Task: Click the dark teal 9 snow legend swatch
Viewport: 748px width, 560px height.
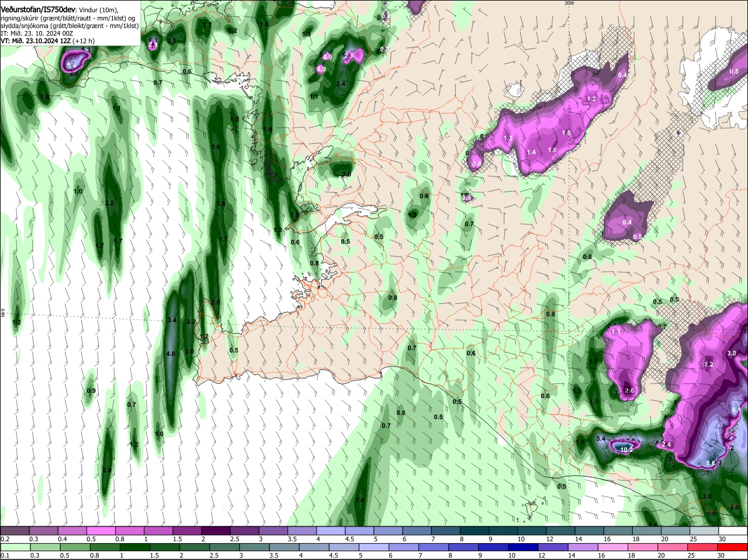Action: coord(504,530)
